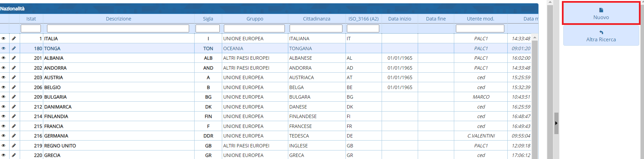Click the eye icon for GRECIA

click(4, 155)
